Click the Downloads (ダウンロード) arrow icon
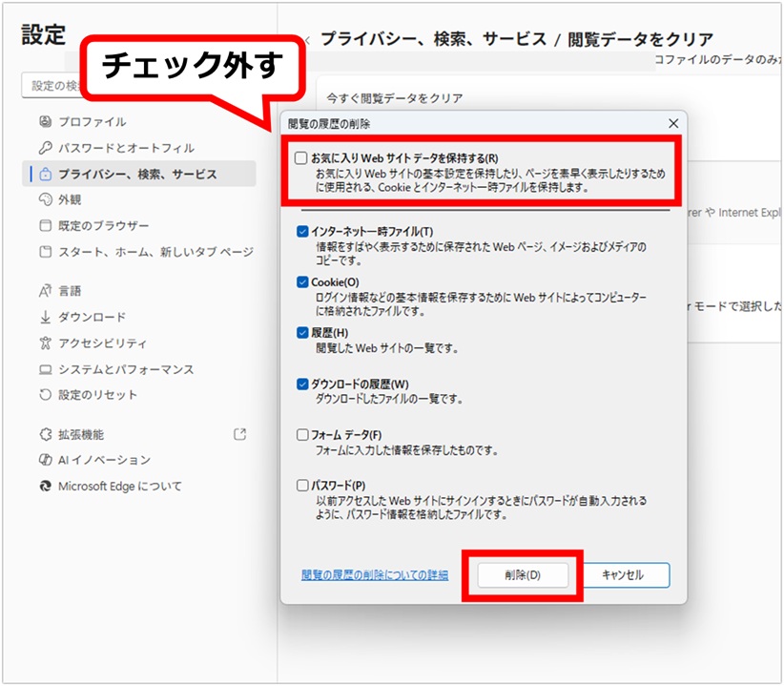The height and width of the screenshot is (686, 784). point(45,317)
